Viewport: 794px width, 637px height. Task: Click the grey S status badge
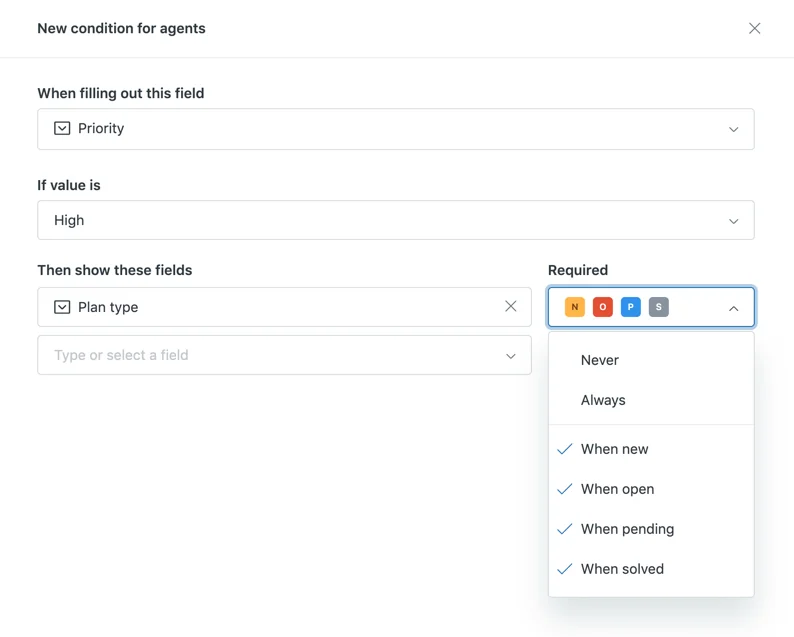pos(659,307)
